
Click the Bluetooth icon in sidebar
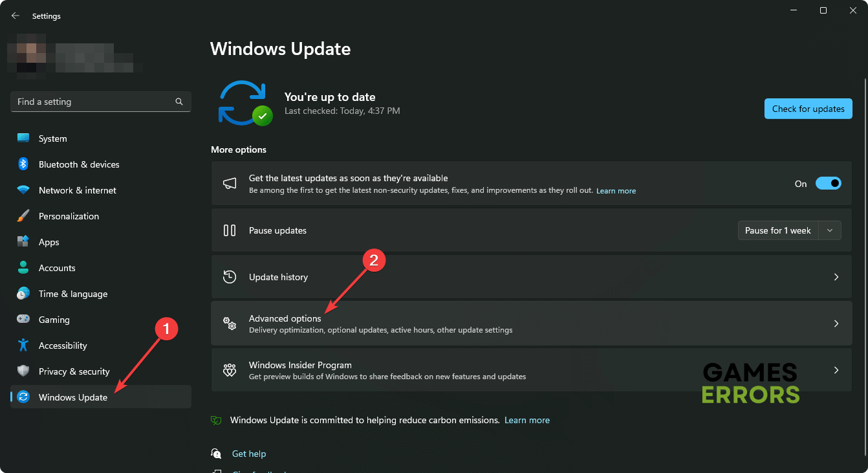pyautogui.click(x=23, y=164)
